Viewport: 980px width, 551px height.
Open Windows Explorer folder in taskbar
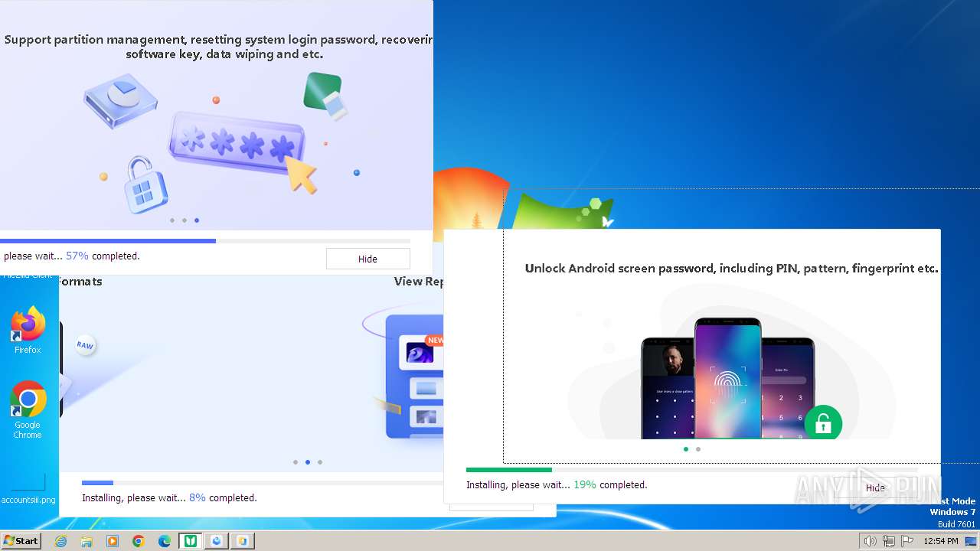tap(87, 541)
